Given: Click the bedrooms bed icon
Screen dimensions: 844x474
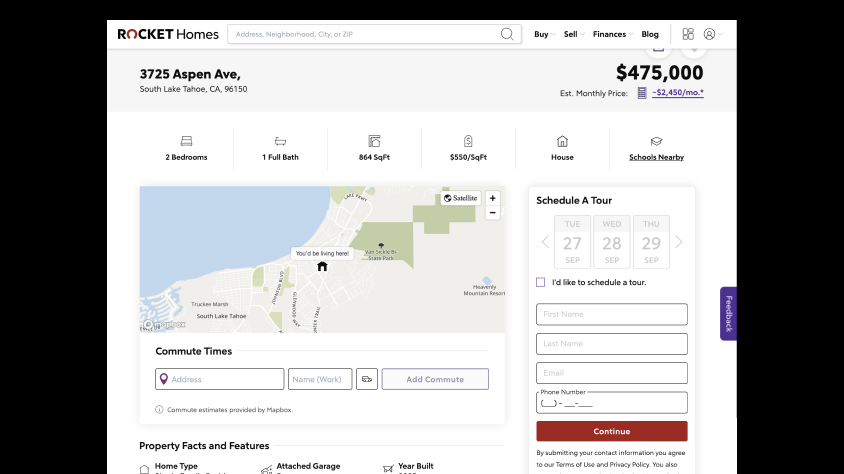Looking at the screenshot, I should coord(186,142).
